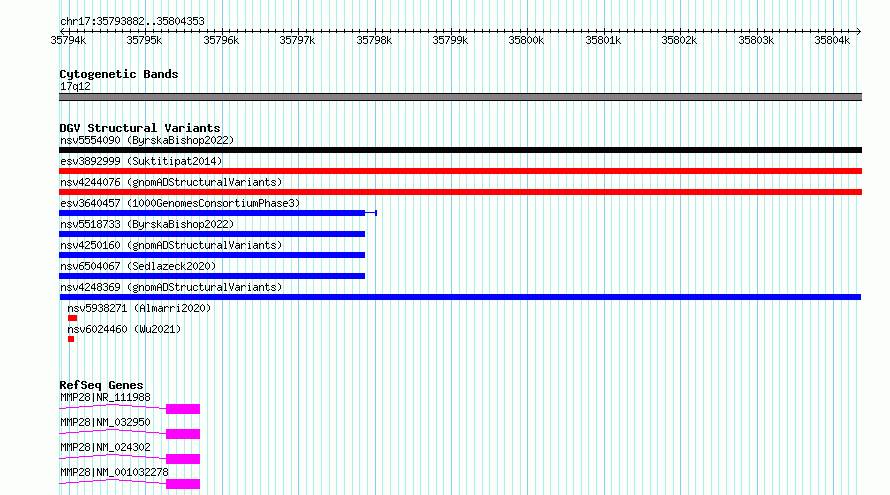
Task: Click the 35795k ruler tick label
Action: point(144,41)
